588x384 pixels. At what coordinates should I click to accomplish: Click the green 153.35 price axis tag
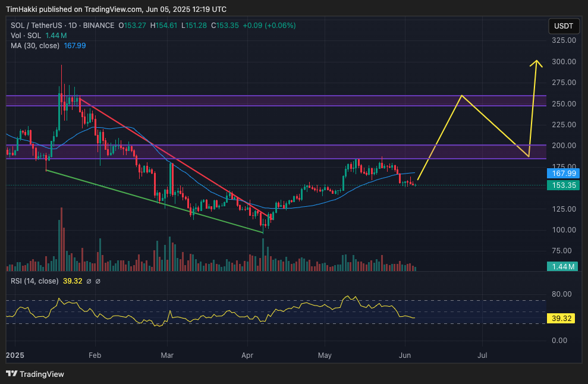tap(563, 185)
